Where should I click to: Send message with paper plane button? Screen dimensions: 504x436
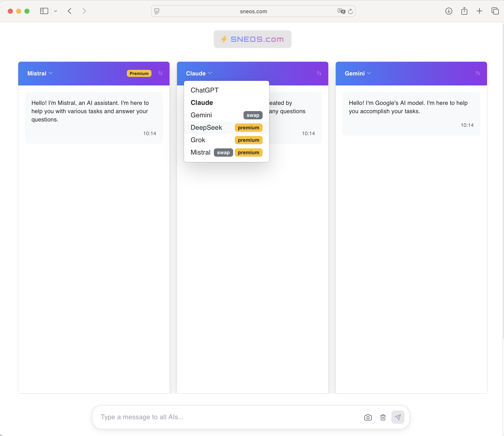tap(398, 417)
